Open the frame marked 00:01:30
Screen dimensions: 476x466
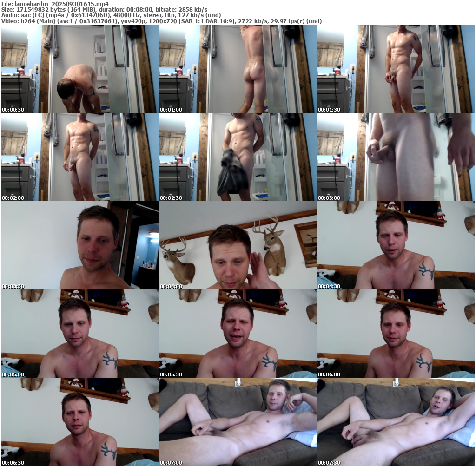[396, 69]
